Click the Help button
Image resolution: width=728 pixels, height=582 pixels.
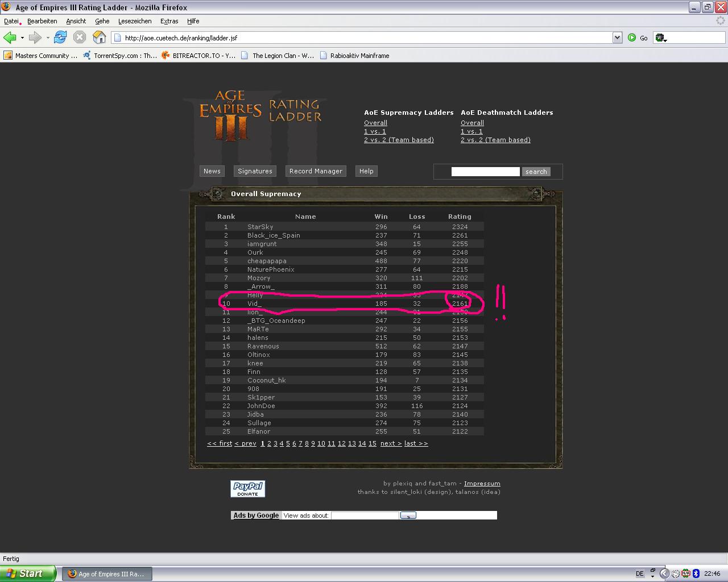click(366, 171)
